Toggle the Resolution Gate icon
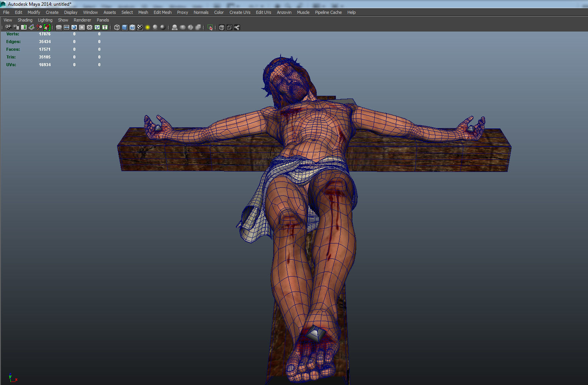The height and width of the screenshot is (385, 588). [x=74, y=27]
